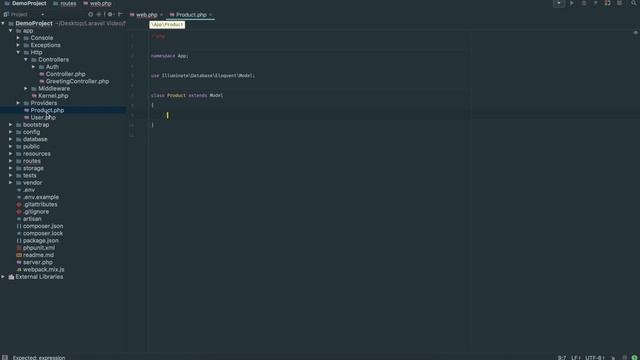Expand the Middleware folder
Screen dimensions: 640x360
26,89
